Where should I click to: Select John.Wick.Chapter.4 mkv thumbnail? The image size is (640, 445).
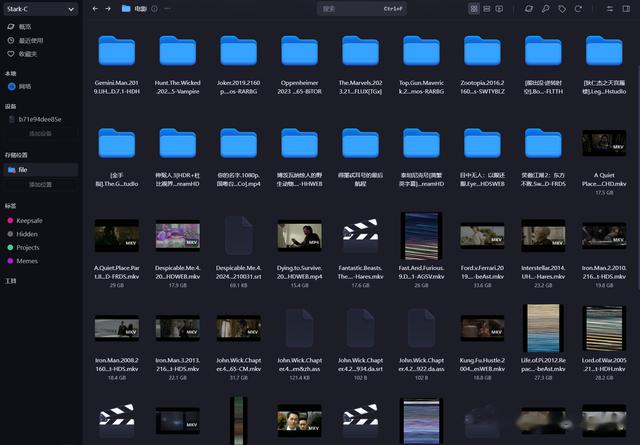click(x=238, y=328)
